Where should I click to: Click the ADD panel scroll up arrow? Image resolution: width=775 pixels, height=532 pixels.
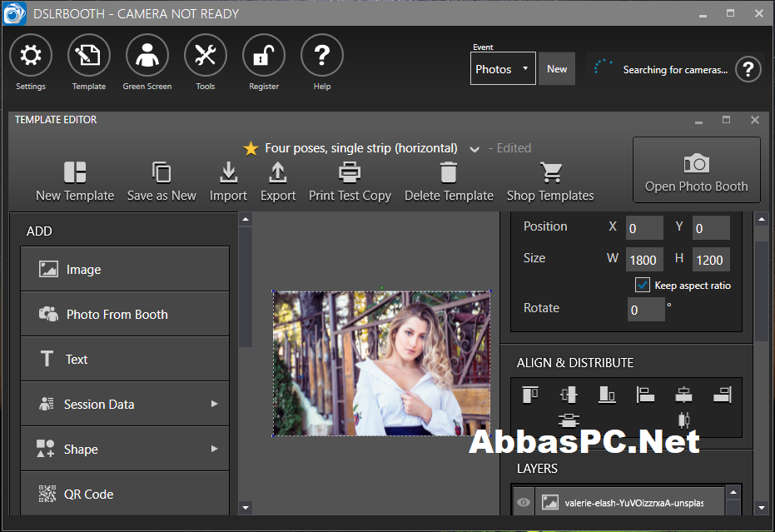(x=246, y=219)
